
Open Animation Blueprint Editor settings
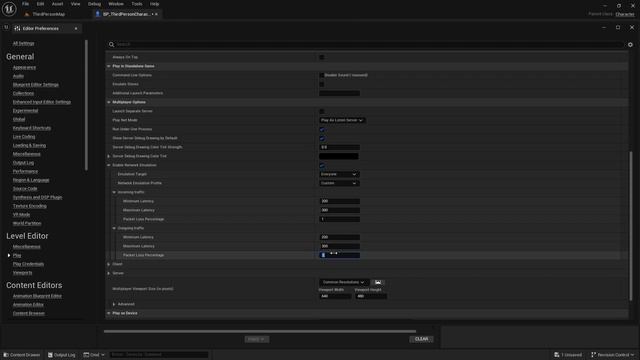pyautogui.click(x=37, y=296)
